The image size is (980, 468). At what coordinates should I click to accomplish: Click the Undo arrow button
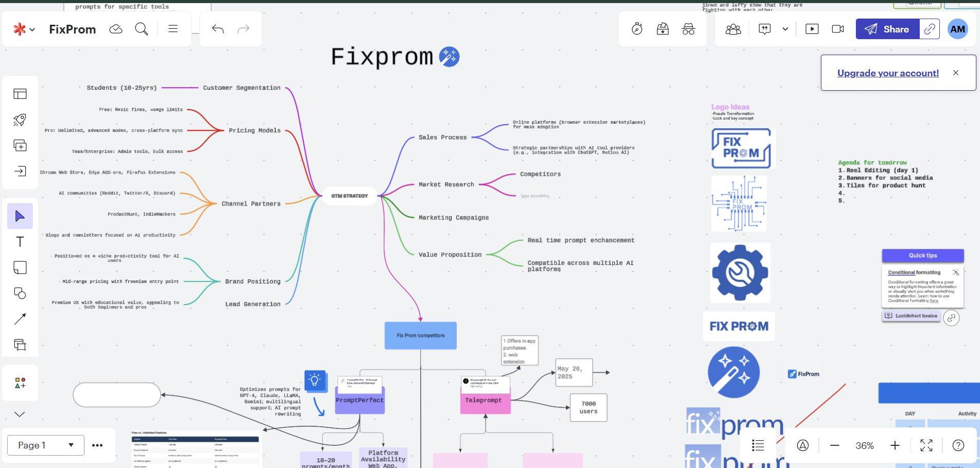(x=217, y=29)
